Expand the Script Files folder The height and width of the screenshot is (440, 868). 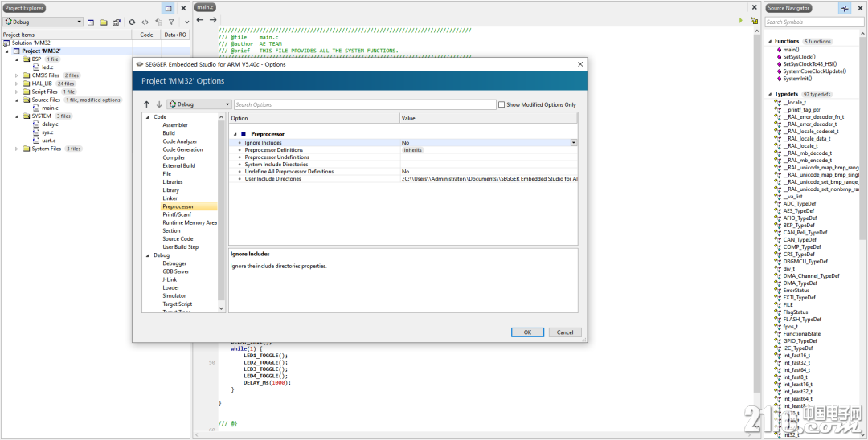17,92
